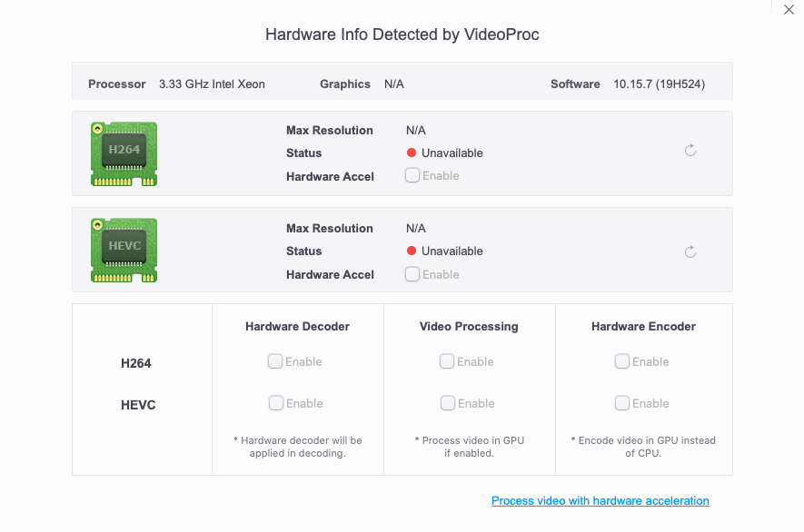Click the red HEVC status indicator
The height and width of the screenshot is (532, 804).
412,251
